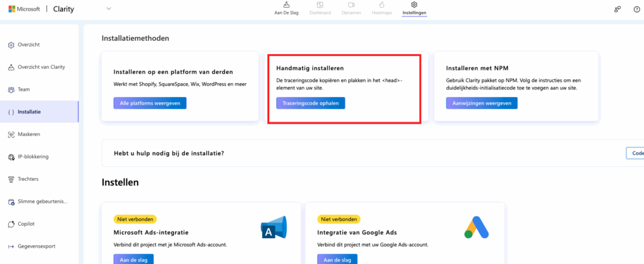Image resolution: width=644 pixels, height=264 pixels.
Task: Click the Trechters funnel icon
Action: coord(11,180)
